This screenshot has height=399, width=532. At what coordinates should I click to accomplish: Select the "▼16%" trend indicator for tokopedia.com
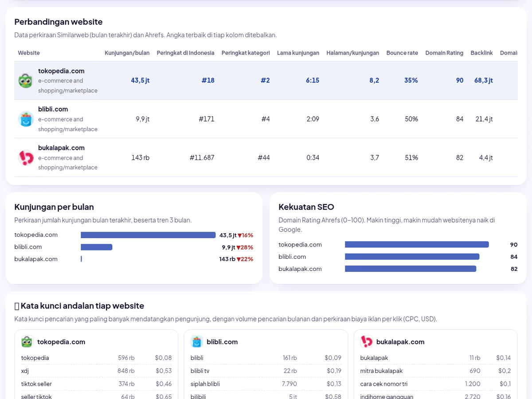point(246,235)
